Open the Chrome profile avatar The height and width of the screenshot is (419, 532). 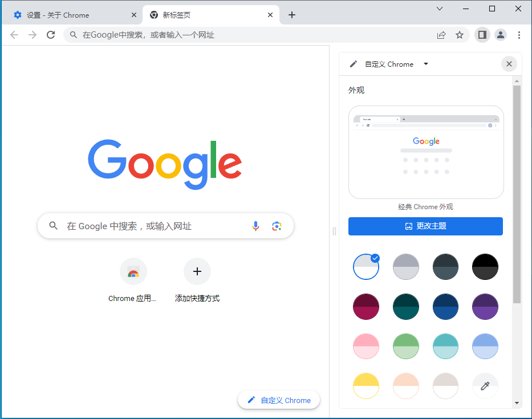[501, 35]
